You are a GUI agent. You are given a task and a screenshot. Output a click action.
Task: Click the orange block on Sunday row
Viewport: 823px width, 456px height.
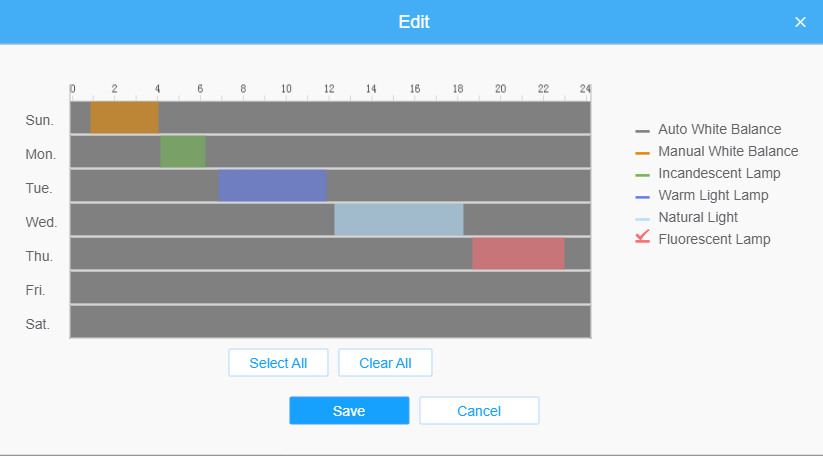point(124,118)
